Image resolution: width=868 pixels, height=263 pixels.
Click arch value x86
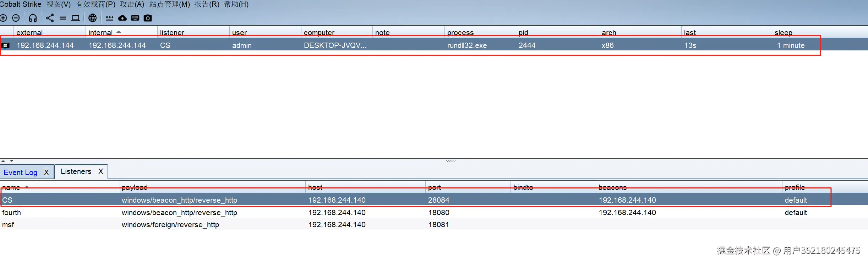pyautogui.click(x=607, y=45)
